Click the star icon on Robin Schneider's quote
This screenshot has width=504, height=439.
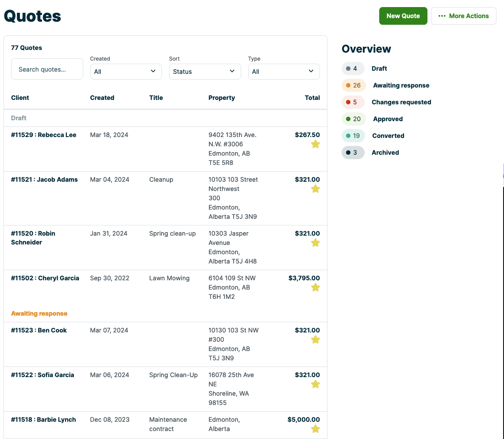tap(315, 243)
